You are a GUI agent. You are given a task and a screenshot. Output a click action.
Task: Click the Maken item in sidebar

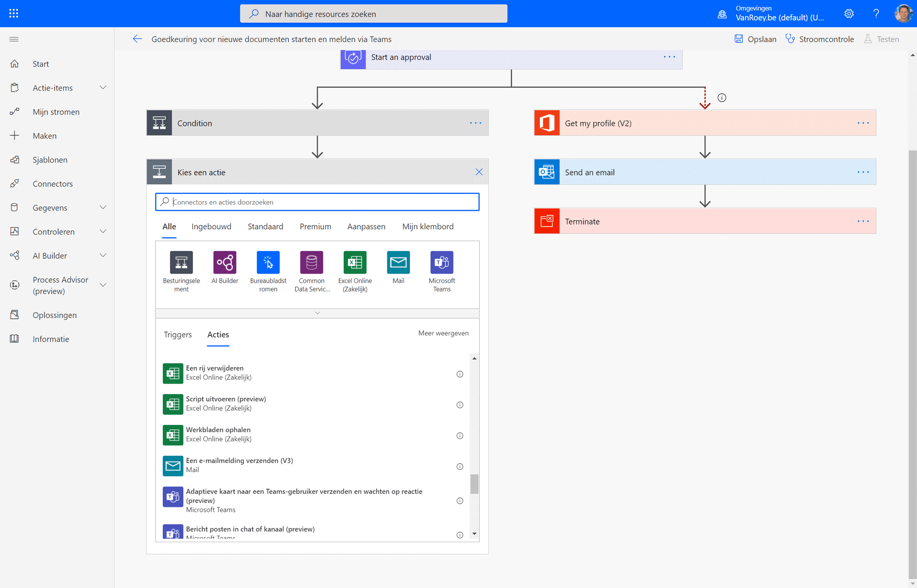tap(44, 136)
